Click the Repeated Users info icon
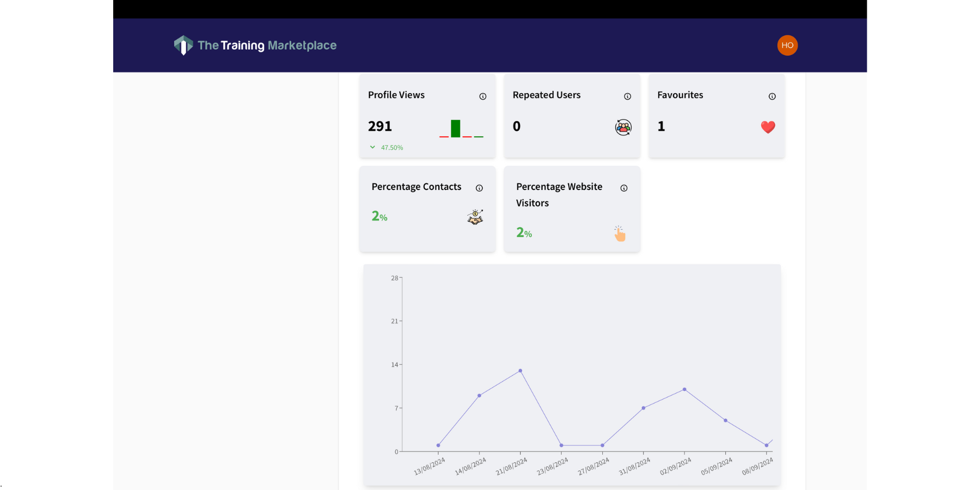Screen dimensions: 980x490 [627, 96]
